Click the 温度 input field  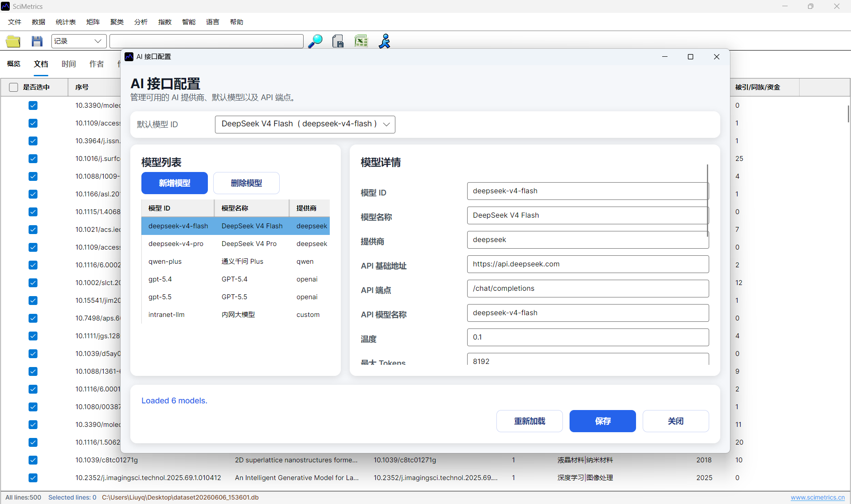(x=588, y=337)
